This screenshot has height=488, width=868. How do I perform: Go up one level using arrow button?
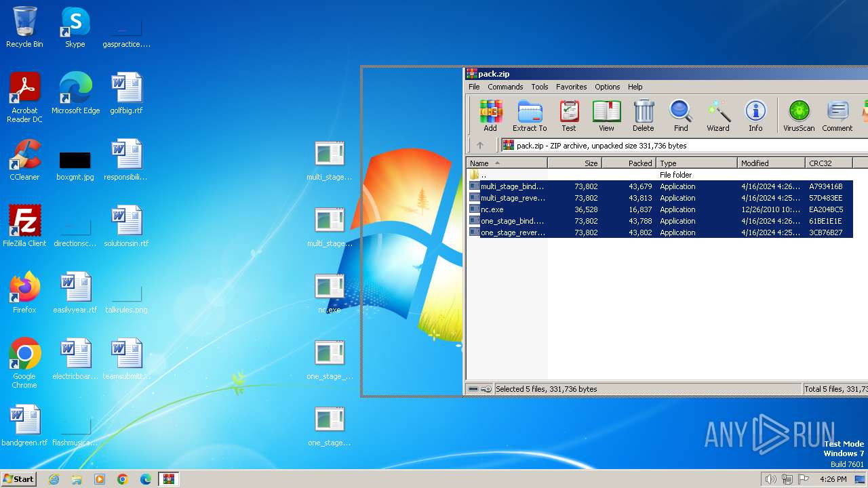pyautogui.click(x=480, y=145)
